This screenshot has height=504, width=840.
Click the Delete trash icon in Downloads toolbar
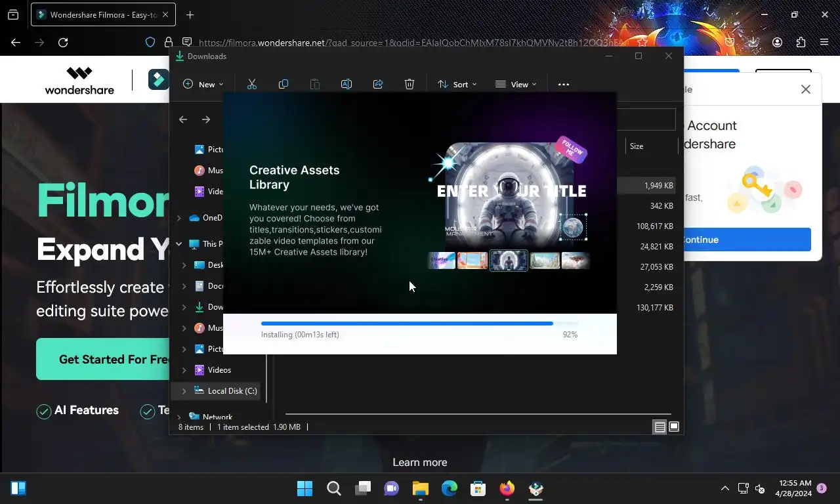tap(409, 84)
